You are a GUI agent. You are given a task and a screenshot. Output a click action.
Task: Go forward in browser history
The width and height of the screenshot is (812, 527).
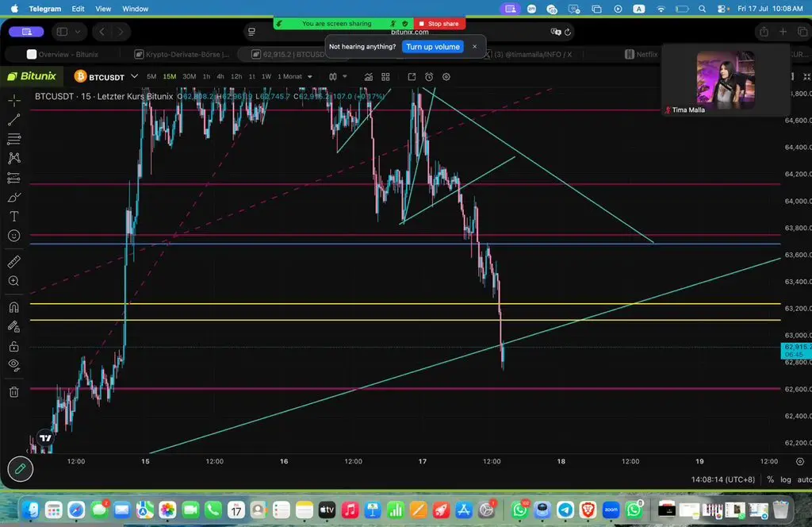click(x=121, y=32)
